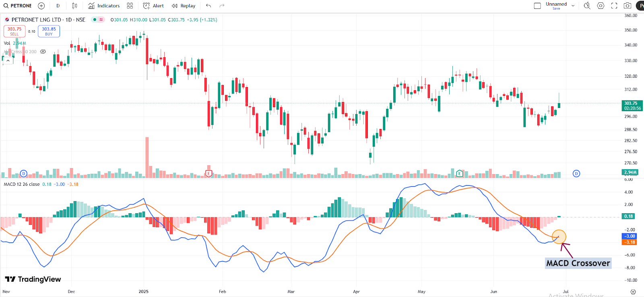Select the MACD 12 26 close legend
This screenshot has height=297, width=644.
click(22, 184)
